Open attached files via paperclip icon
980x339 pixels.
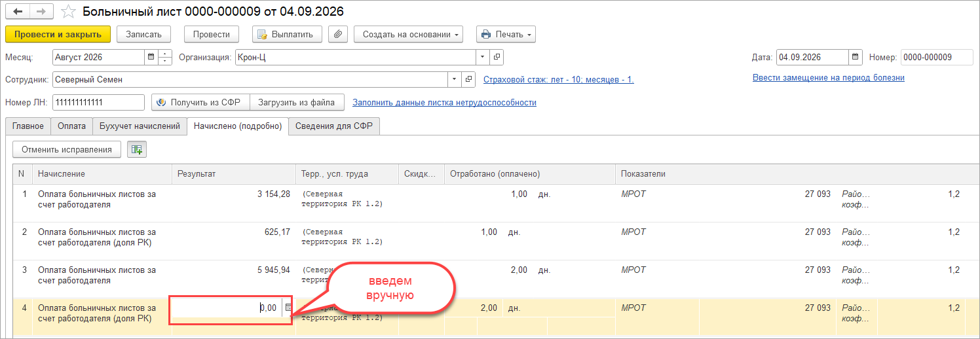[x=337, y=34]
